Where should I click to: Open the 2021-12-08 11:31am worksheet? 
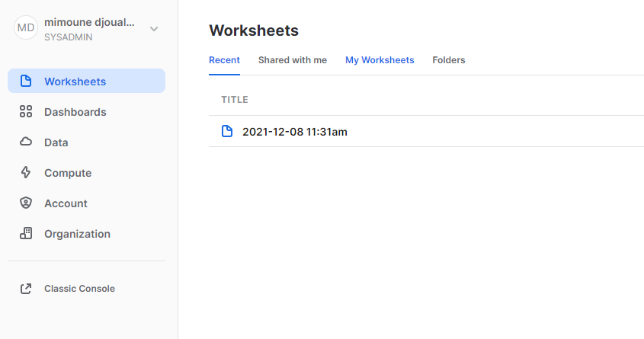click(295, 132)
